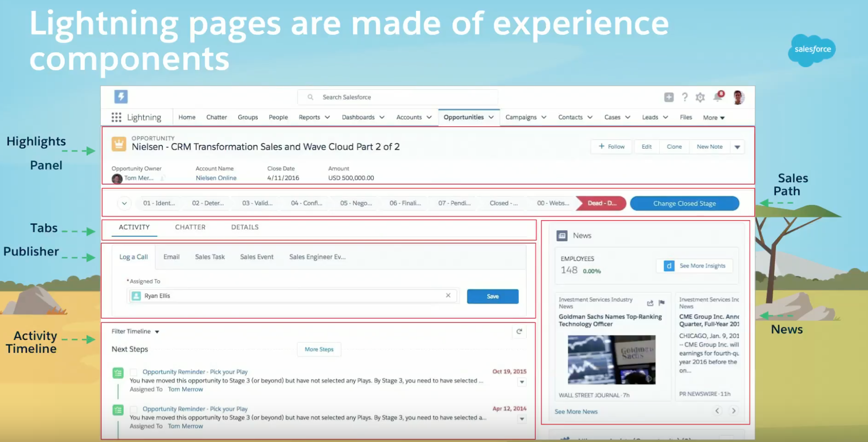Go to previous news item
This screenshot has width=868, height=442.
(717, 411)
